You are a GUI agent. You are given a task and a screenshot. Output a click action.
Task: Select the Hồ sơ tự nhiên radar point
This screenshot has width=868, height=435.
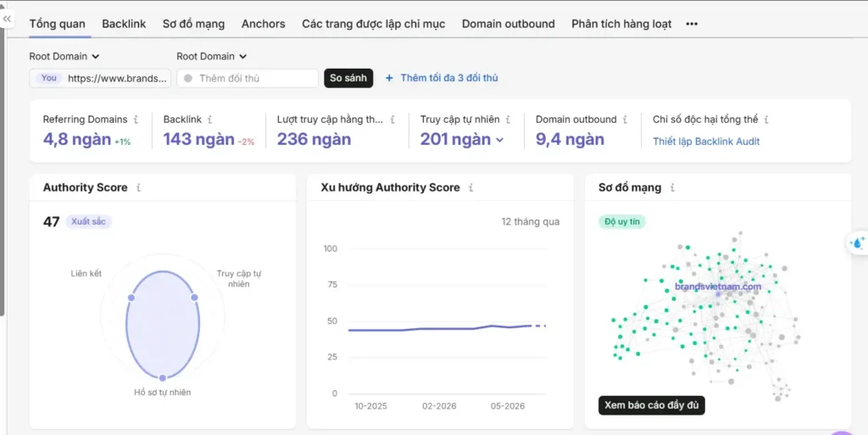163,378
